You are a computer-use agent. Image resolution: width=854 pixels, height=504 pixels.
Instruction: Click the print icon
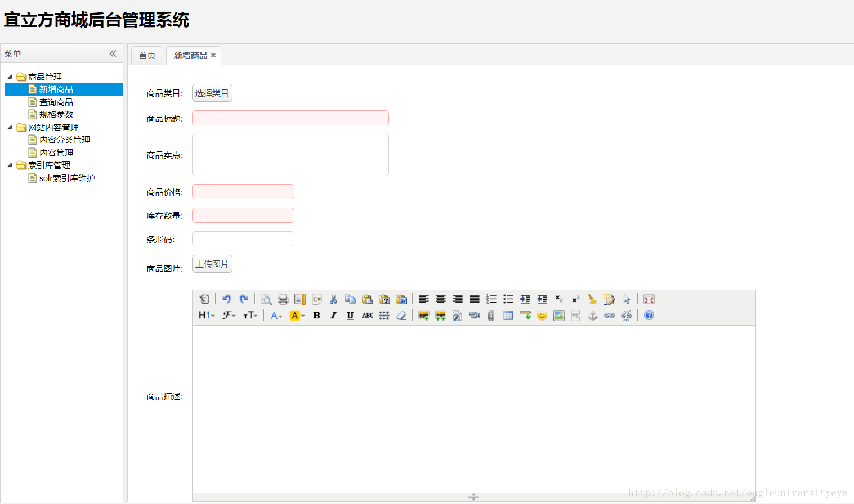coord(283,299)
